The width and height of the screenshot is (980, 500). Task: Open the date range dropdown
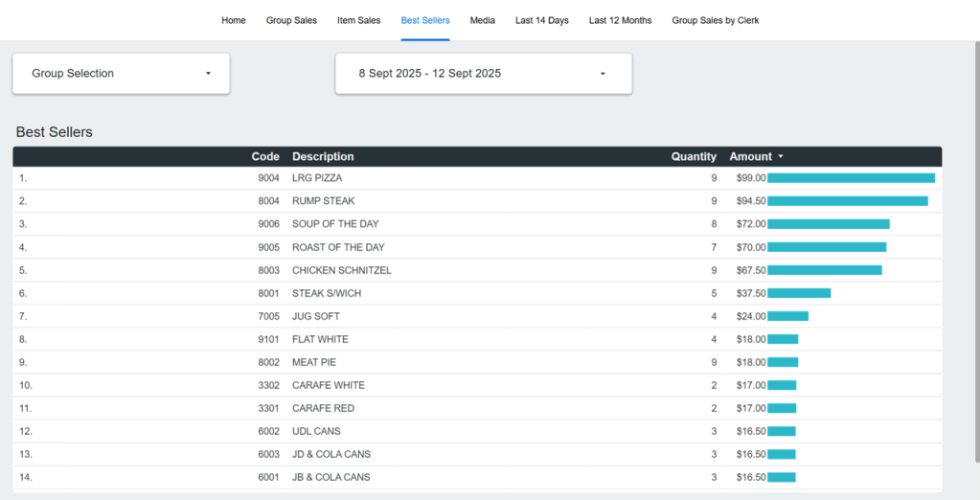coord(483,74)
